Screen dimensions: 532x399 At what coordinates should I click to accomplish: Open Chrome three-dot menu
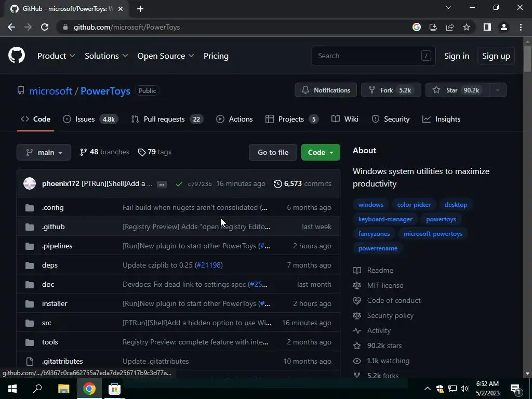(521, 27)
